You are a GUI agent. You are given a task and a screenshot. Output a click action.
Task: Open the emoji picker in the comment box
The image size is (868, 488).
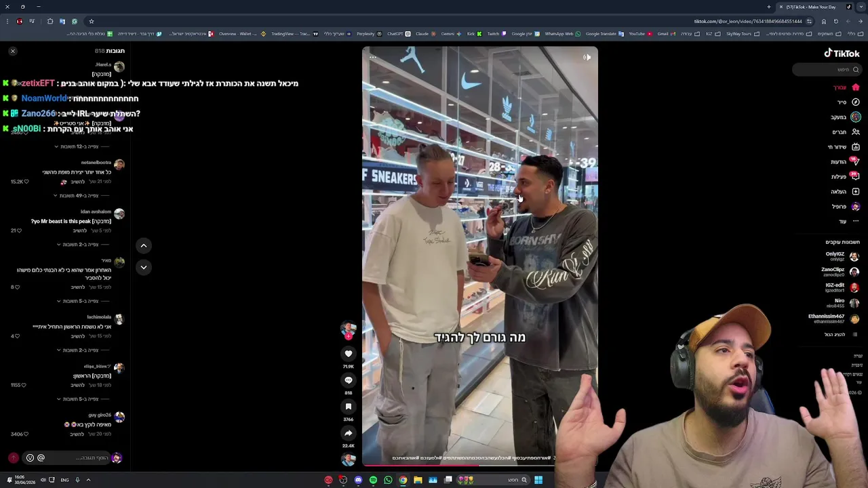point(30,458)
